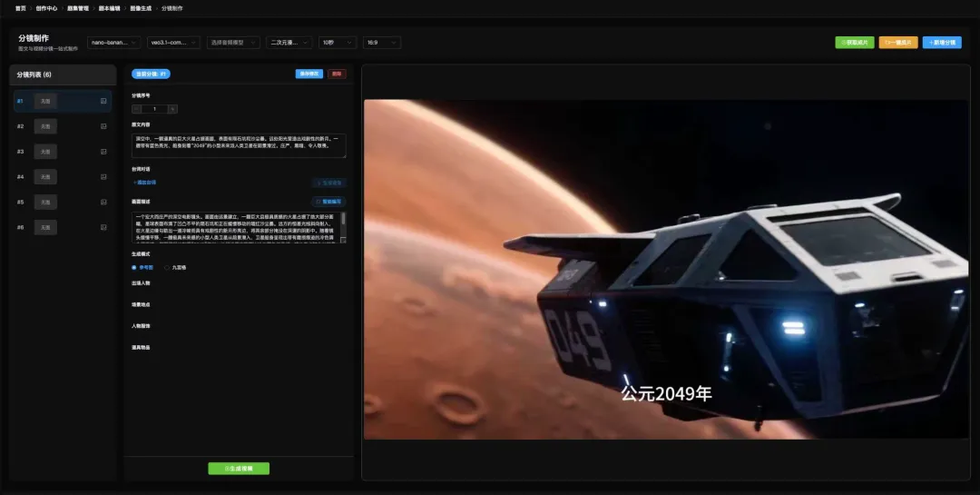Go to 创作中心 in the breadcrumb
The width and height of the screenshot is (980, 495).
coord(46,9)
